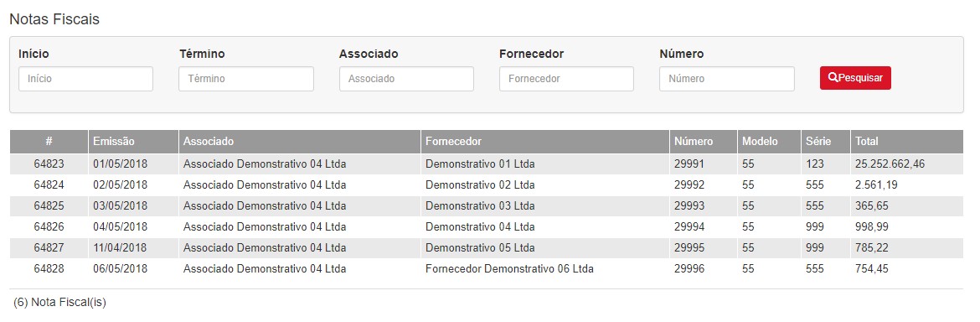Image resolution: width=980 pixels, height=322 pixels.
Task: Click the Associado table column header
Action: click(208, 142)
